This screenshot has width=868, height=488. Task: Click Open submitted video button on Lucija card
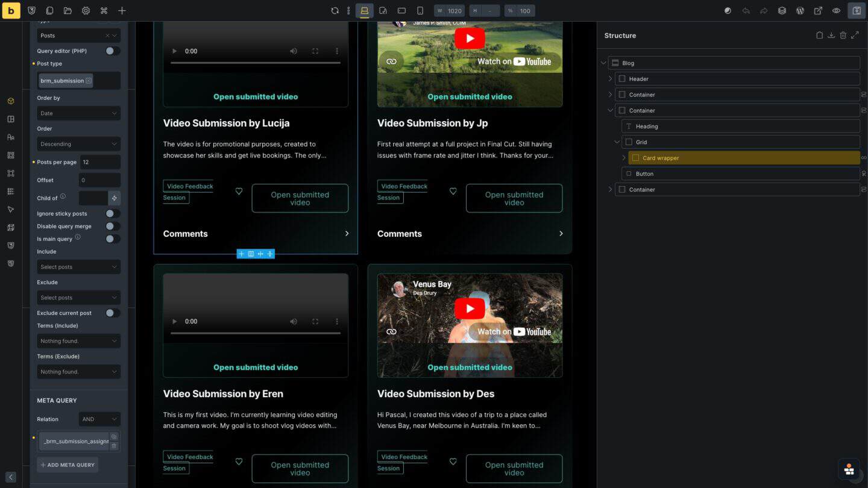click(300, 198)
